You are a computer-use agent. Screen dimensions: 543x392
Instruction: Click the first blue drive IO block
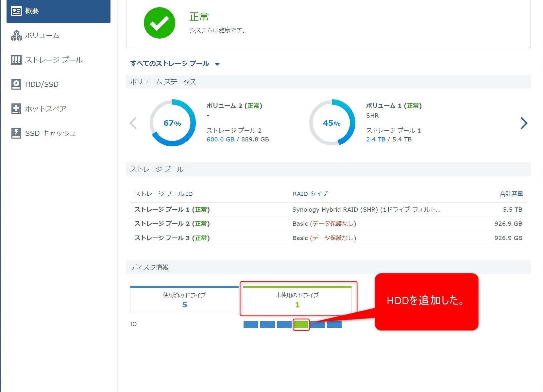tap(251, 324)
